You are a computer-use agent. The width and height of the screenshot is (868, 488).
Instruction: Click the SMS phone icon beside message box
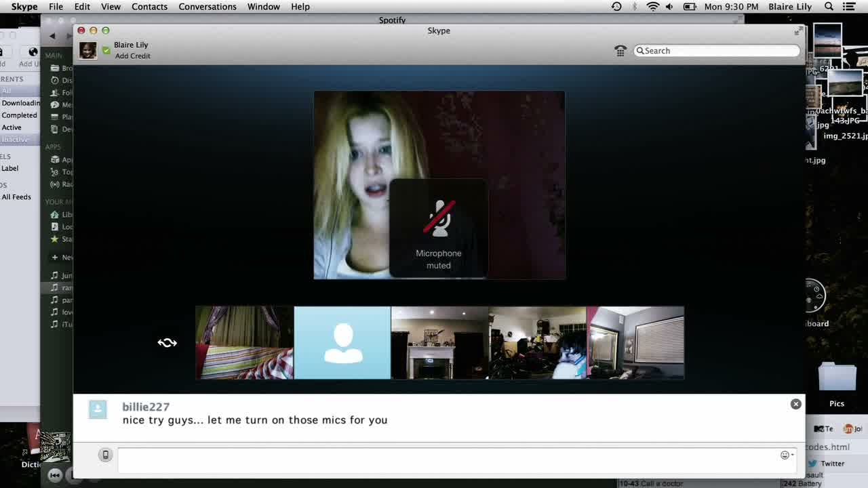105,455
